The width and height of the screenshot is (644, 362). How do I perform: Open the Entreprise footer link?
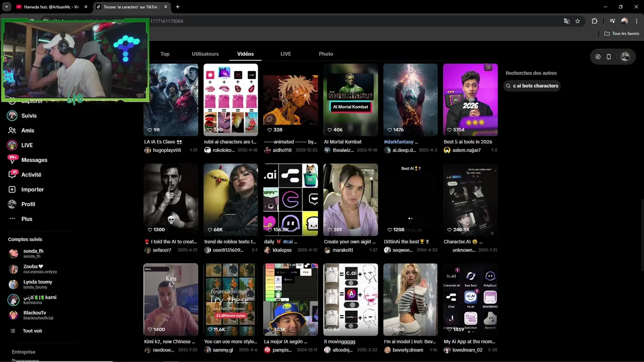click(24, 352)
